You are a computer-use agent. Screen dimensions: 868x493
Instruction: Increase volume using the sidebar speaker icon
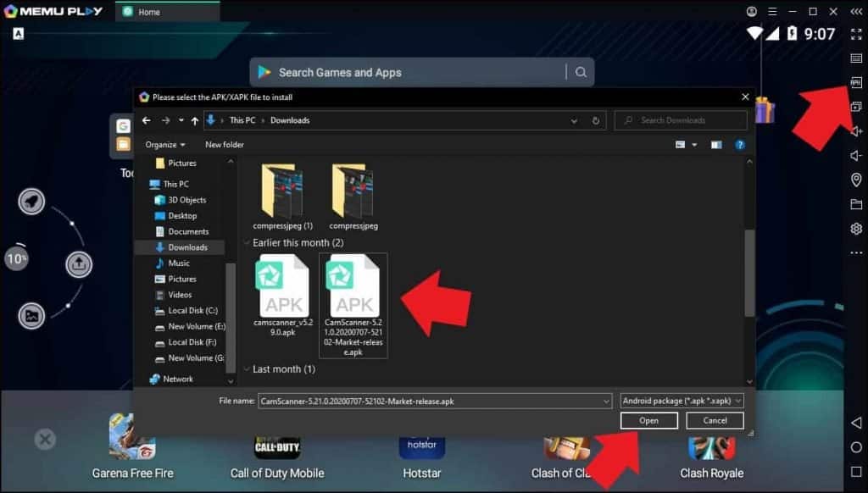point(855,131)
